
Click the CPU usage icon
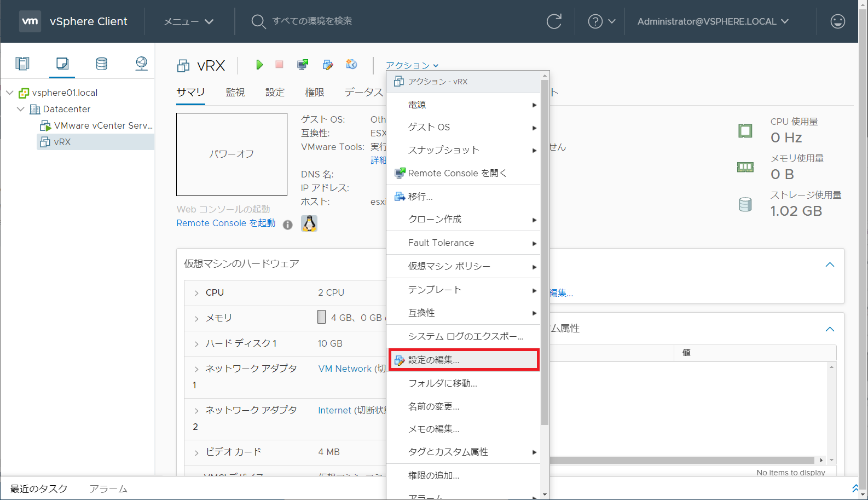[745, 131]
